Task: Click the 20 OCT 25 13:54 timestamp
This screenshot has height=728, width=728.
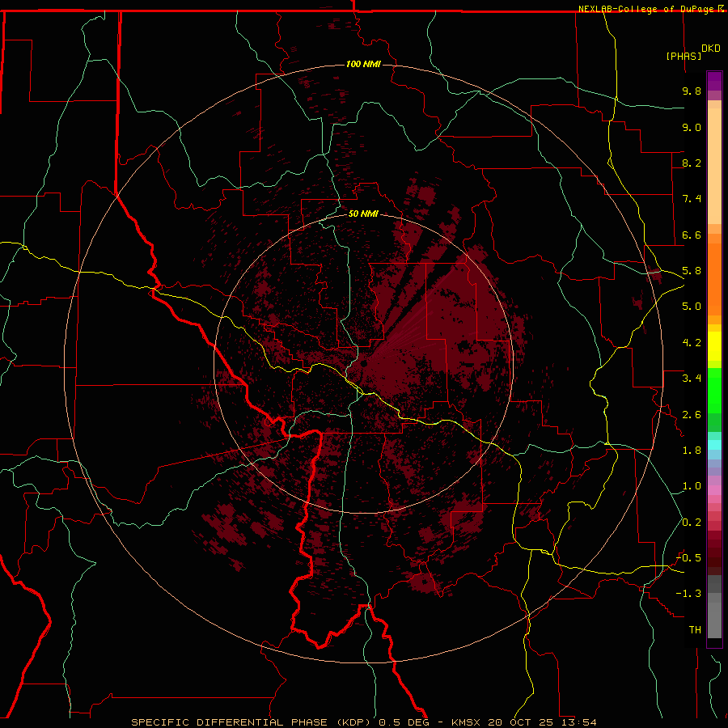Action: point(542,722)
